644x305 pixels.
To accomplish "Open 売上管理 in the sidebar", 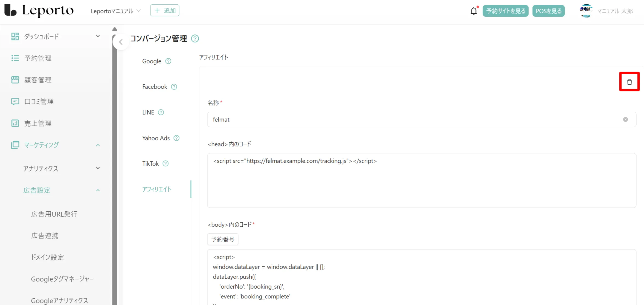I will tap(38, 123).
